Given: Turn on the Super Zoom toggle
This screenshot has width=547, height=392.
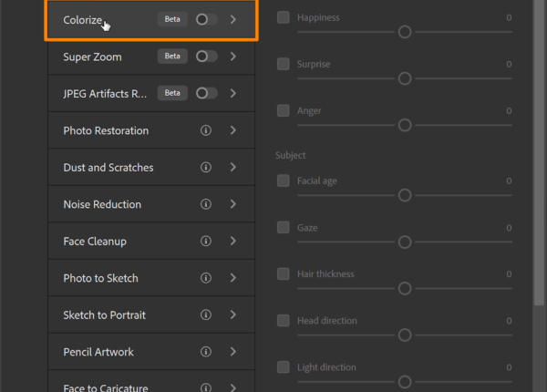Looking at the screenshot, I should pyautogui.click(x=206, y=57).
